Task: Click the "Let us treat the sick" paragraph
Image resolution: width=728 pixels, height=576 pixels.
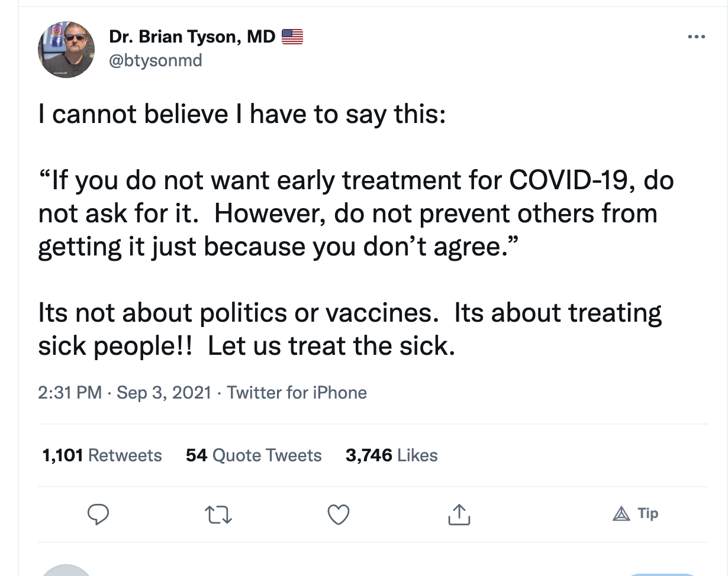Action: pyautogui.click(x=349, y=329)
